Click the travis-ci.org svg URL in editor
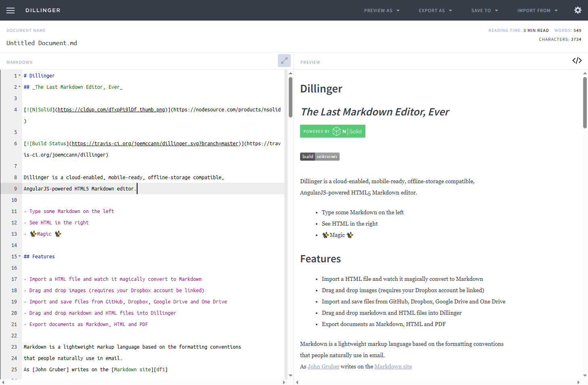The image size is (588, 385). point(155,143)
